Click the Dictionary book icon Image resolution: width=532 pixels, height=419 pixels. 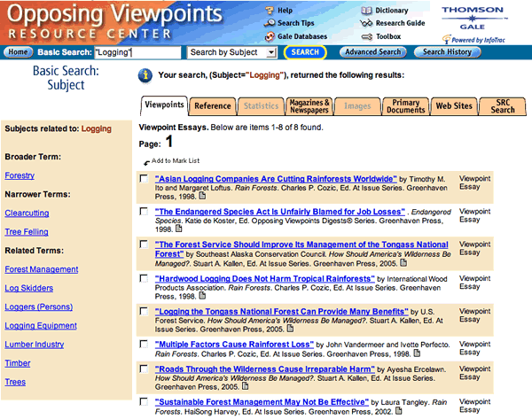tap(366, 11)
